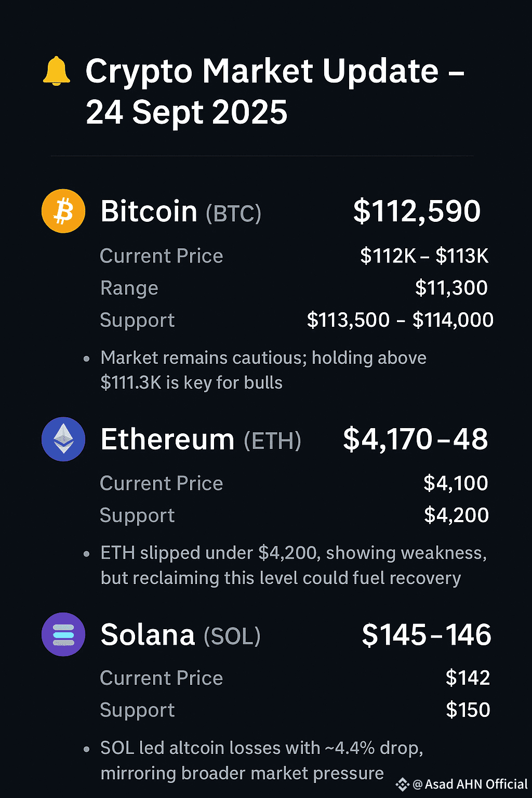
Task: Click the $145–146 Solana price
Action: 426,635
